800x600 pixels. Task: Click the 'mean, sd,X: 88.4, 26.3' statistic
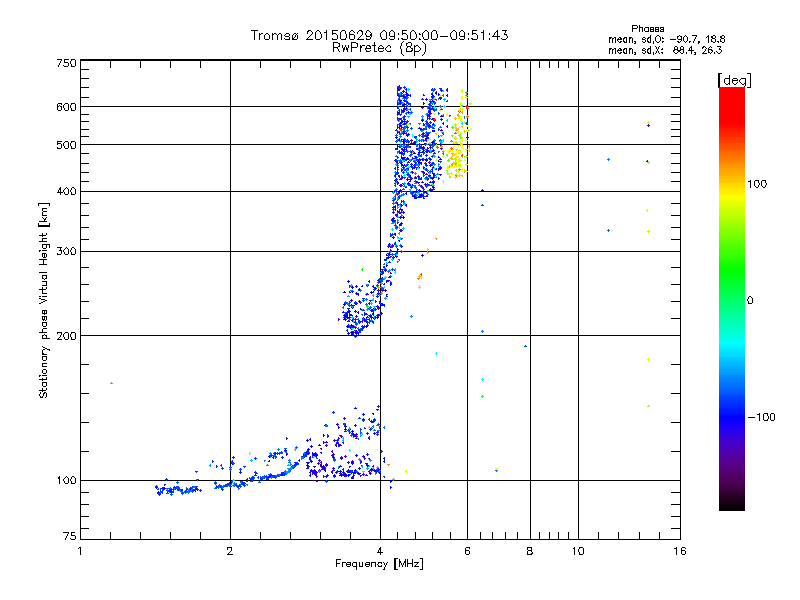click(x=665, y=50)
